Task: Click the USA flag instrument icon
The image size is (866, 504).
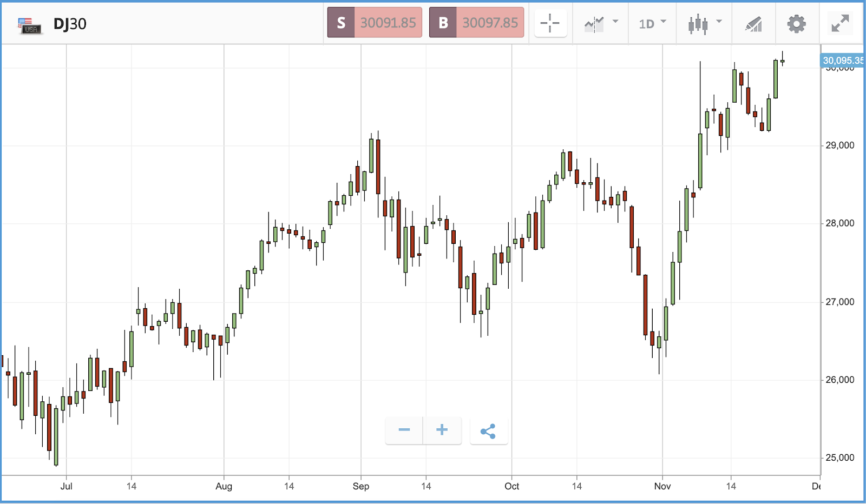Action: tap(29, 25)
